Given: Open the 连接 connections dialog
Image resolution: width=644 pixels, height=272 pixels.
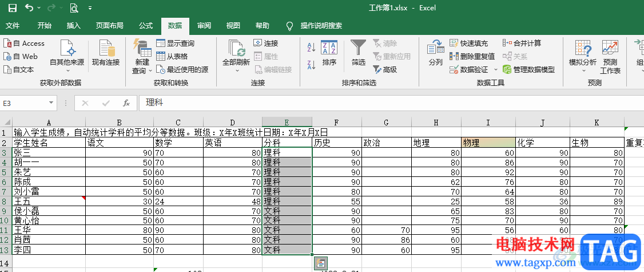Looking at the screenshot, I should coord(266,43).
